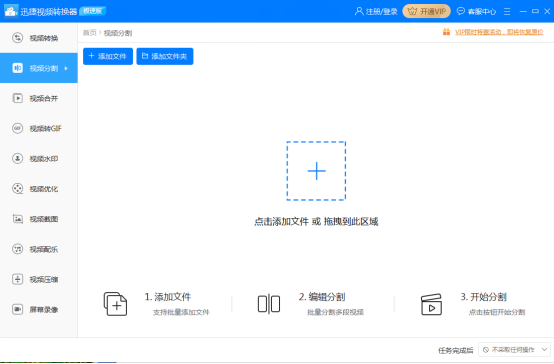Viewport: 554px width, 364px height.
Task: Minimize the window
Action: pyautogui.click(x=523, y=12)
